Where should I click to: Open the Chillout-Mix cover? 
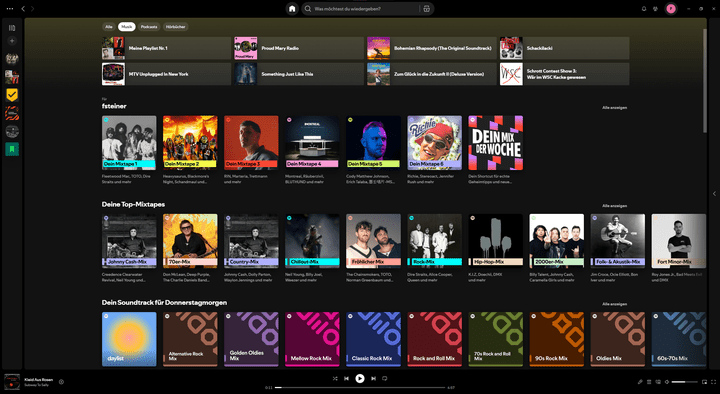click(x=312, y=241)
